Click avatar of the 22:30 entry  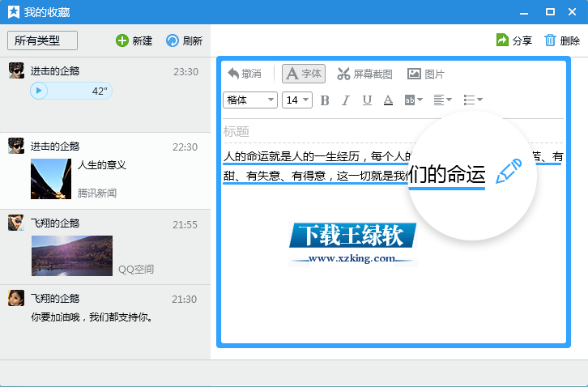point(16,146)
